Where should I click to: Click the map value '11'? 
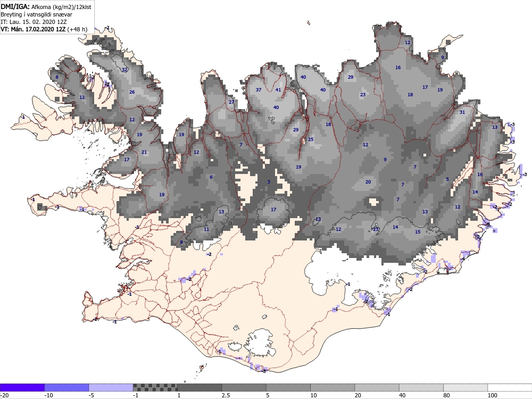(206, 229)
